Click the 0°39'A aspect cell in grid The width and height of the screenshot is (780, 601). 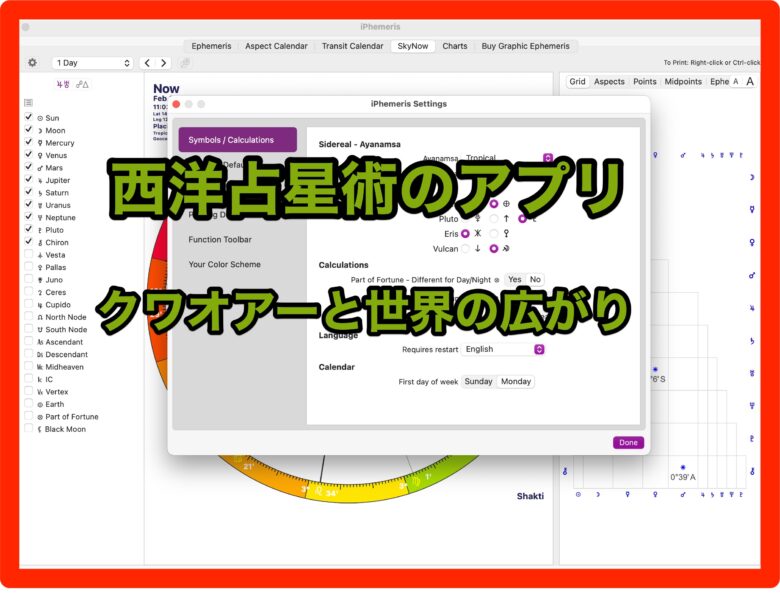pyautogui.click(x=683, y=473)
